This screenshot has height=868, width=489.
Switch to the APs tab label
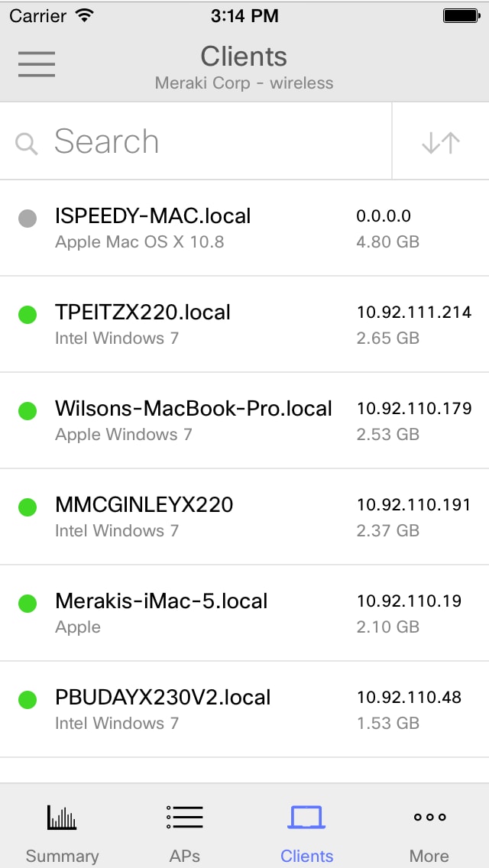click(184, 856)
